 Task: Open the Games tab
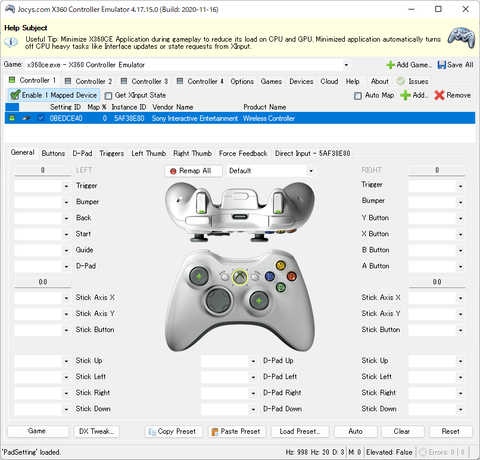click(x=271, y=81)
